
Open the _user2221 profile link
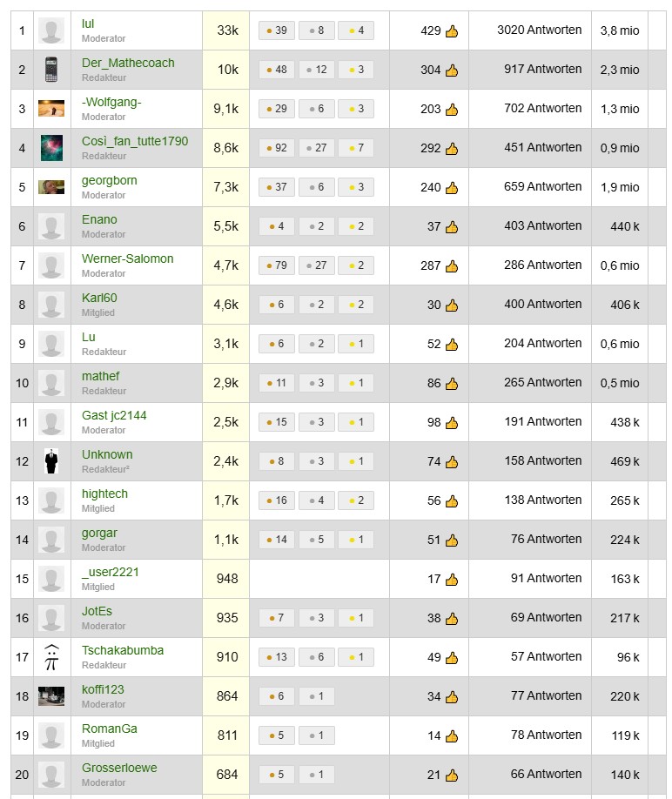coord(110,572)
